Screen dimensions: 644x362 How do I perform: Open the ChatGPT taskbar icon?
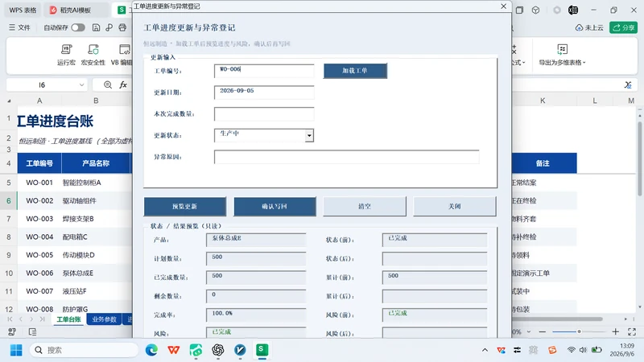coord(217,350)
